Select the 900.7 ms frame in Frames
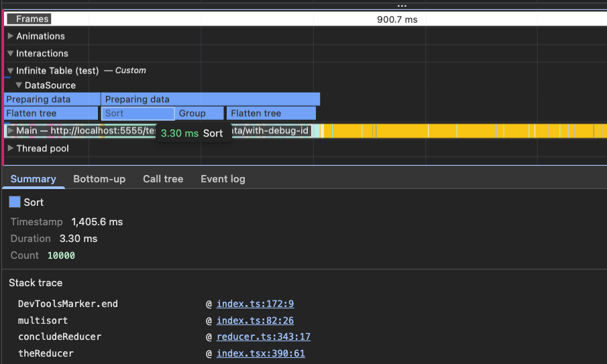 pos(397,19)
